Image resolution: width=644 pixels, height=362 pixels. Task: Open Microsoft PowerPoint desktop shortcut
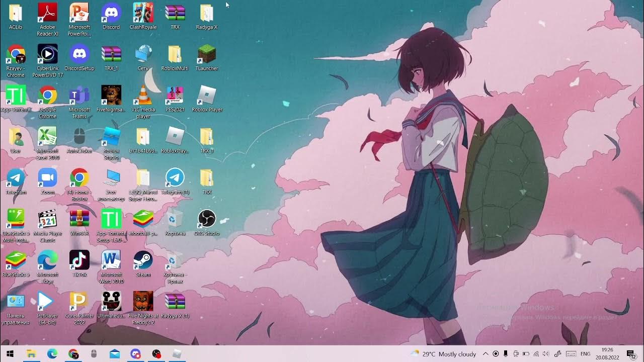[79, 20]
